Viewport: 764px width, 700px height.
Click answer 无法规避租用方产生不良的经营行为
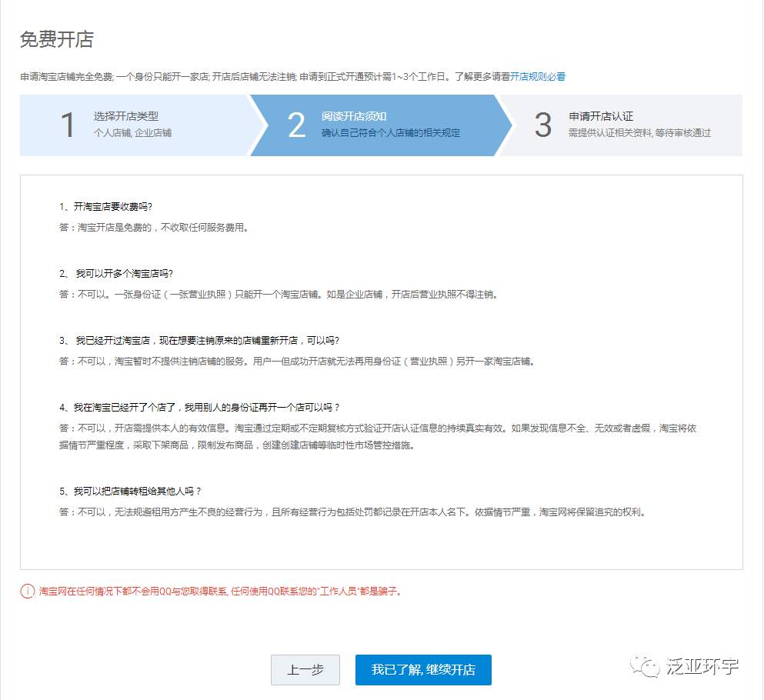(353, 512)
